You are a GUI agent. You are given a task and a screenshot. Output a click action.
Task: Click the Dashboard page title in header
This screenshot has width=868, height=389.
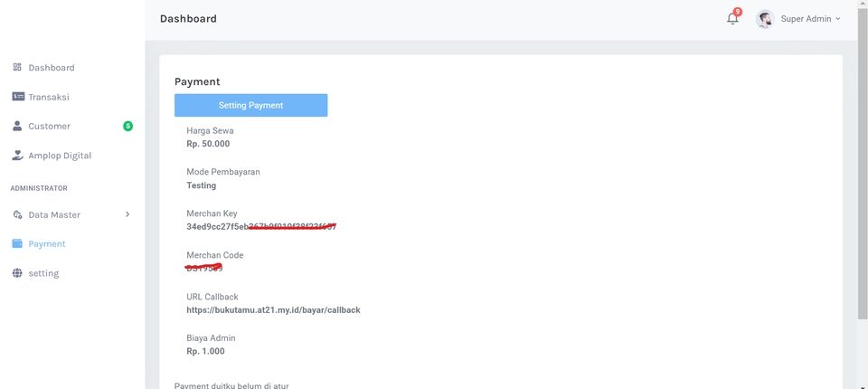tap(188, 19)
